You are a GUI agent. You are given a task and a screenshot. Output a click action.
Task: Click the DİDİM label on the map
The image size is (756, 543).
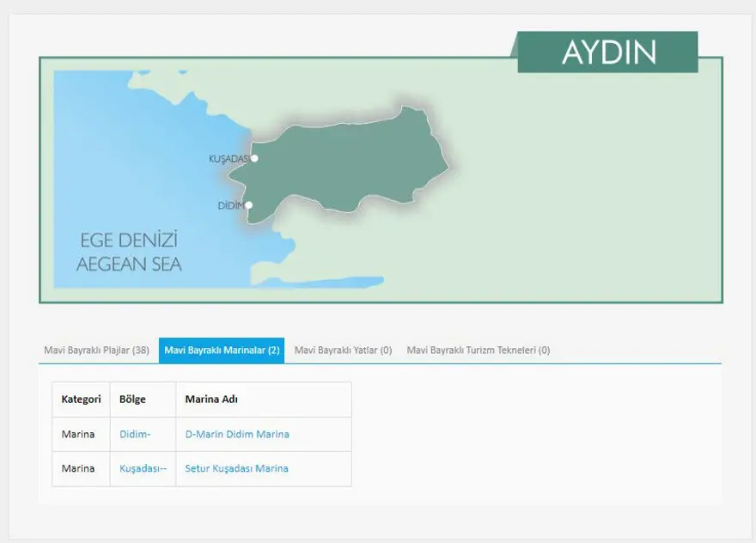tap(229, 204)
